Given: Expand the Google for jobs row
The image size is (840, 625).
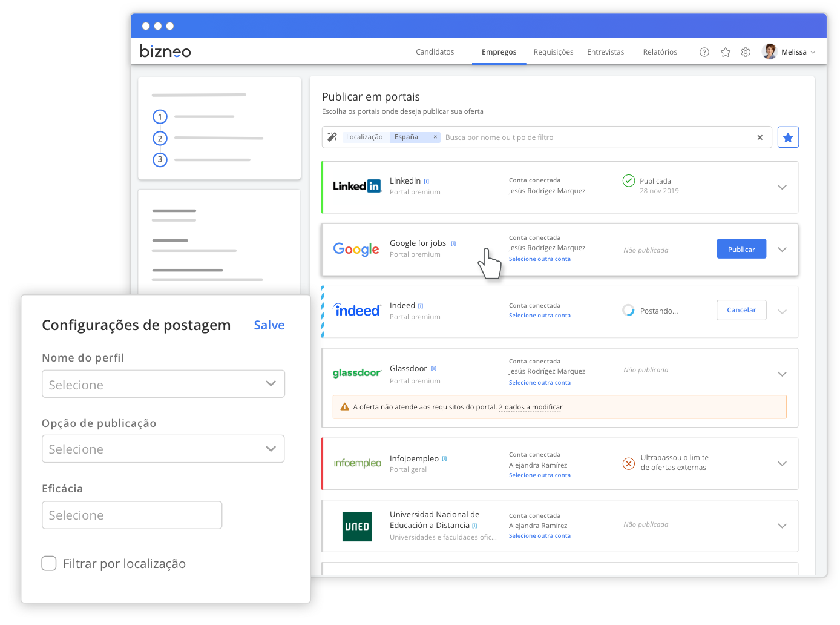Looking at the screenshot, I should pos(782,250).
